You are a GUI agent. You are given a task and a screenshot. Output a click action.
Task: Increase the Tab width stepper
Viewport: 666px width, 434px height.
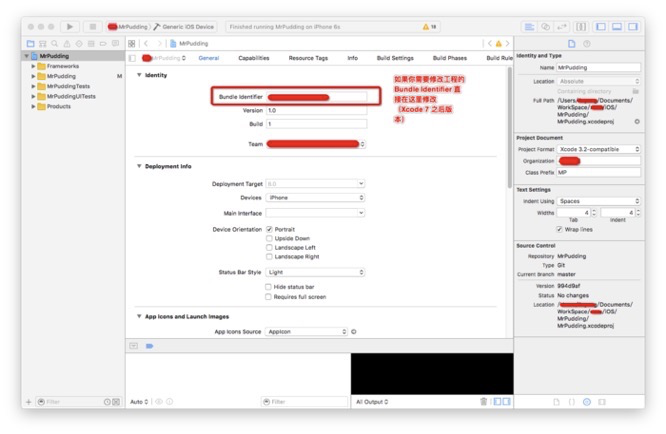pos(594,211)
